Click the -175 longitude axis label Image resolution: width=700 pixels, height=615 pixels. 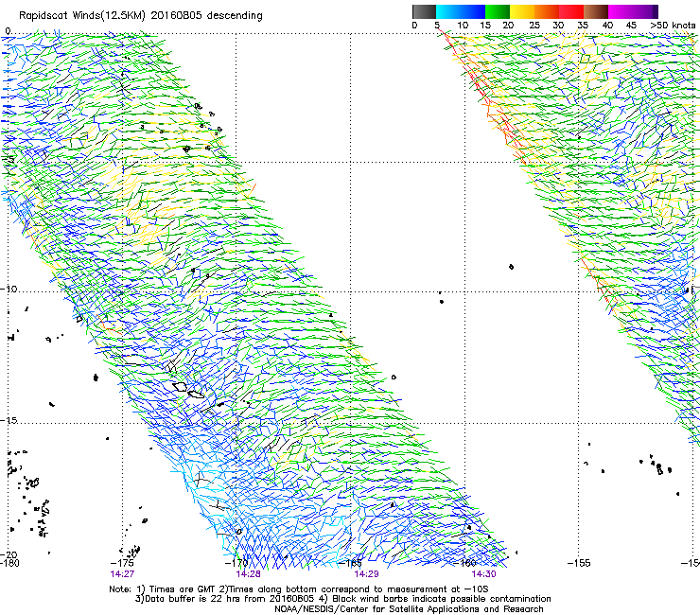click(x=122, y=563)
